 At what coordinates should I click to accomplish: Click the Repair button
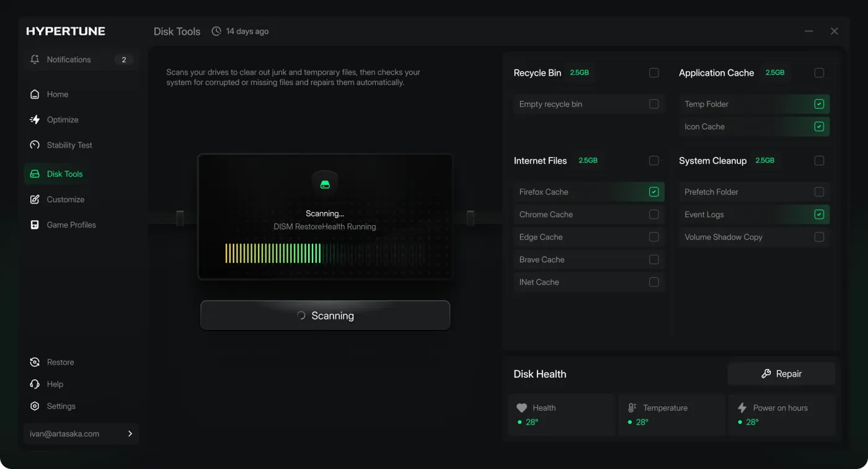781,374
